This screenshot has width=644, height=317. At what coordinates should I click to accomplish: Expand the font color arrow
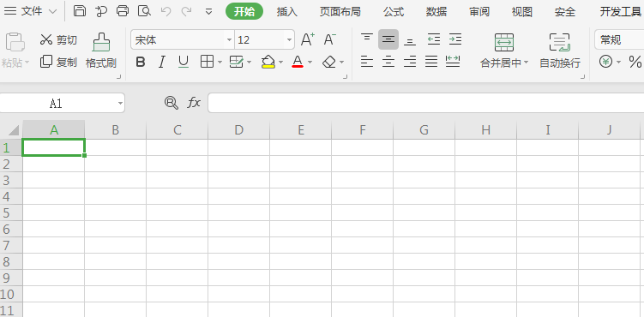click(x=310, y=63)
